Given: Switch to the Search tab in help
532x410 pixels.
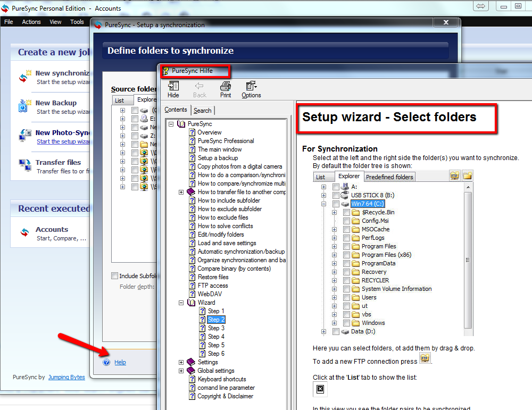Looking at the screenshot, I should [203, 110].
